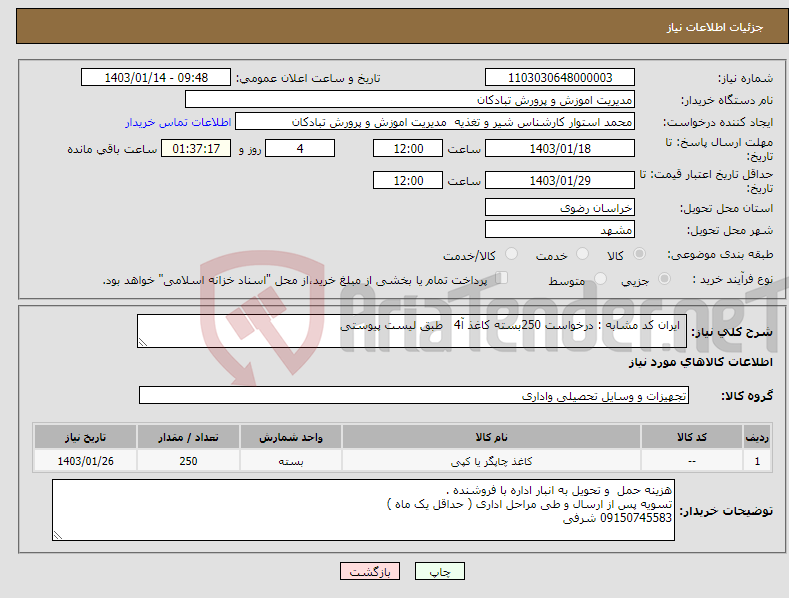Click the goods code cell showing --
Image resolution: width=789 pixels, height=598 pixels.
[691, 461]
